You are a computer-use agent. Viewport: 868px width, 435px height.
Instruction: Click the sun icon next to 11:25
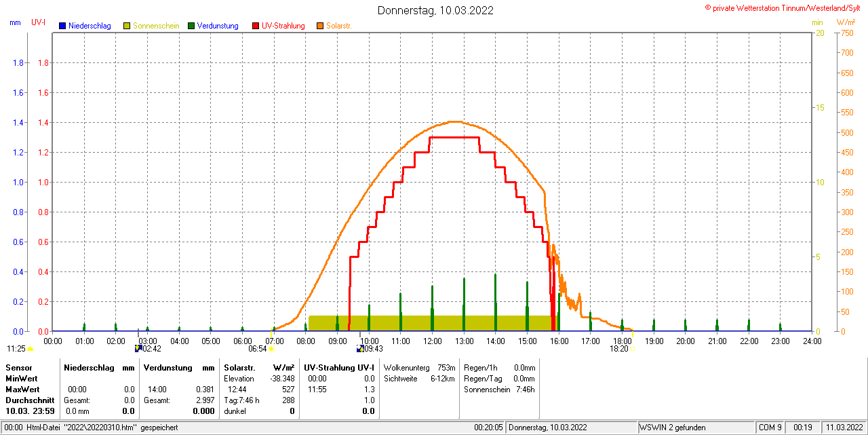30,349
